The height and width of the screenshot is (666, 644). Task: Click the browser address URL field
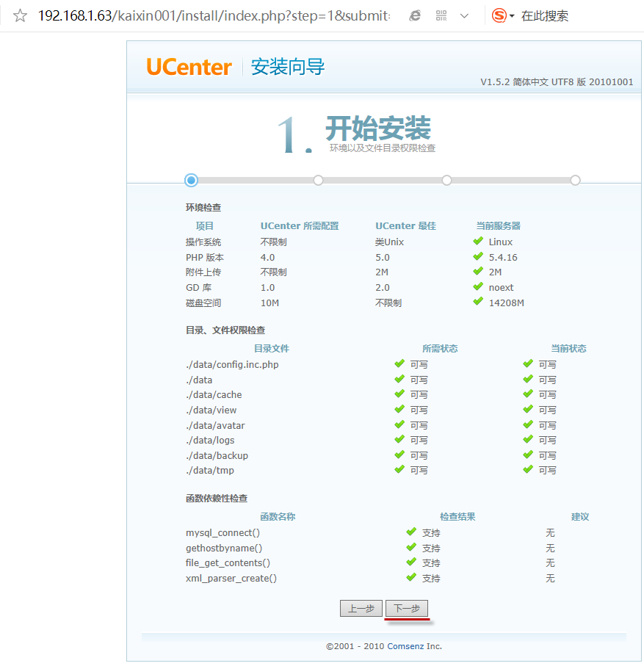pyautogui.click(x=214, y=15)
